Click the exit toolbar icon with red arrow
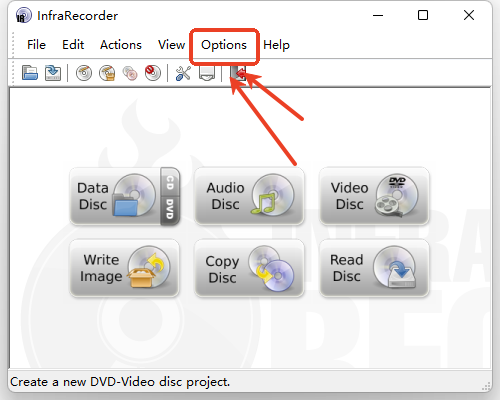The height and width of the screenshot is (400, 500). pos(238,73)
